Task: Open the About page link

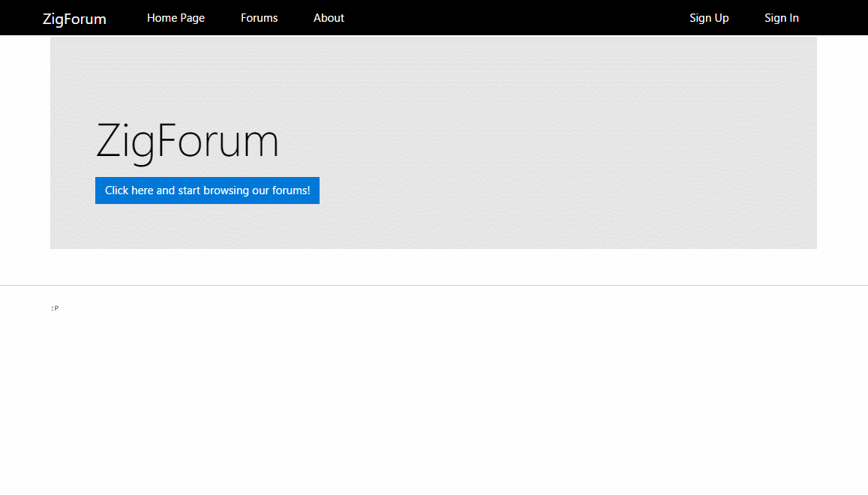Action: [329, 18]
